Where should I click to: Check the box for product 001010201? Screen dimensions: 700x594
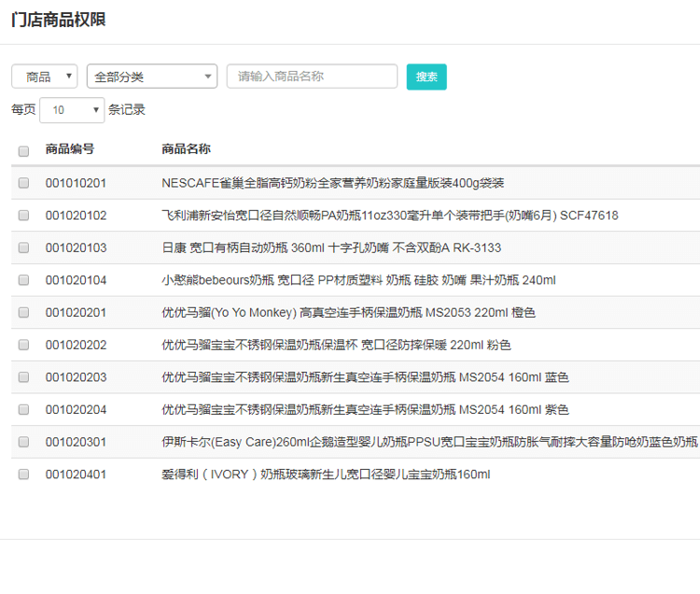point(23,183)
